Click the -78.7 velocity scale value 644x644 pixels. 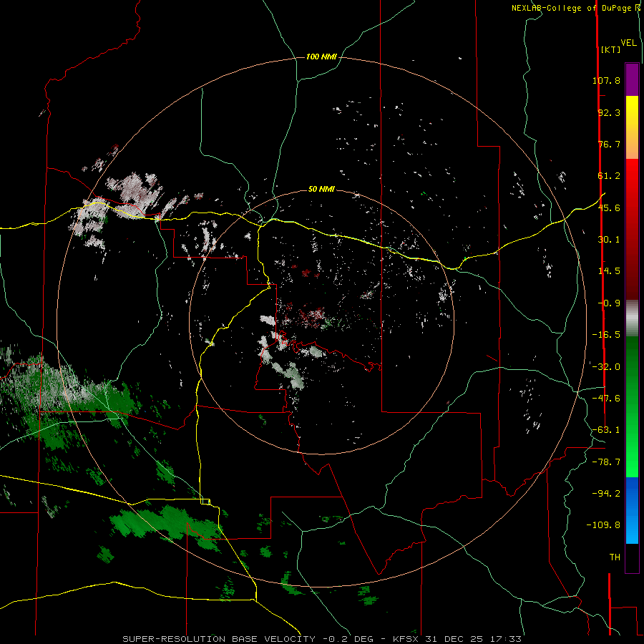tap(606, 462)
